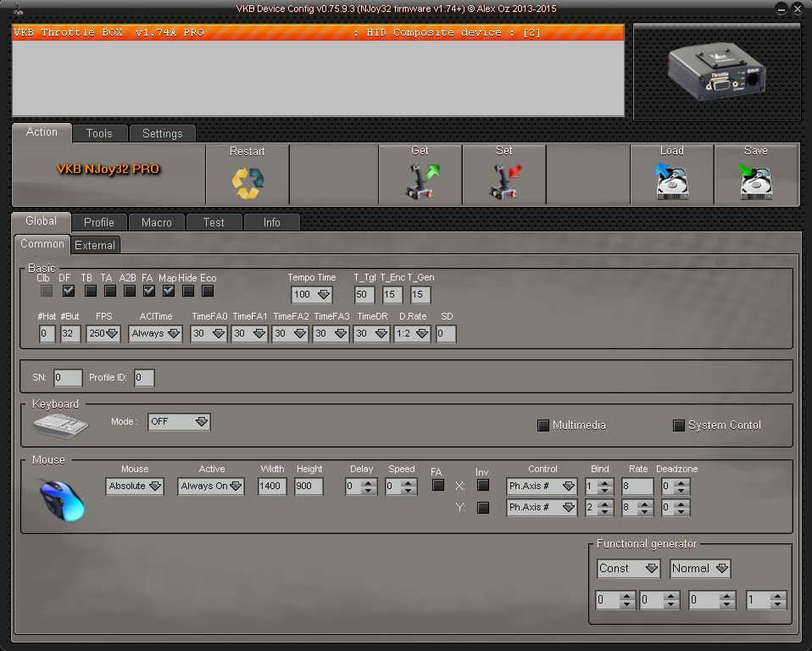Click the mouse Width input field

pyautogui.click(x=272, y=487)
